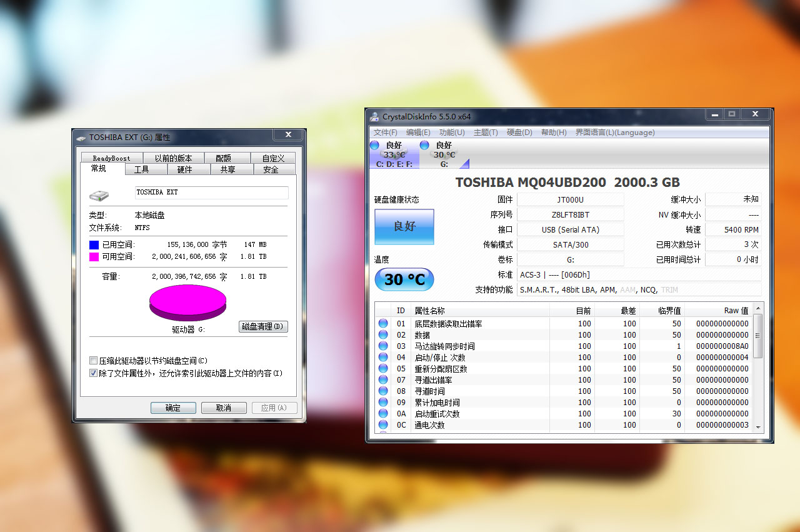
Task: Click the hard drive icon beside the TOSHIBA EXT name field
Action: pyautogui.click(x=99, y=196)
